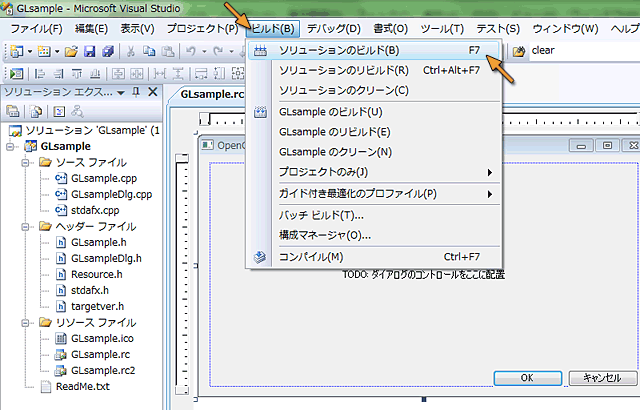
Task: Click Solution Explorer View Code icon
Action: tap(59, 111)
